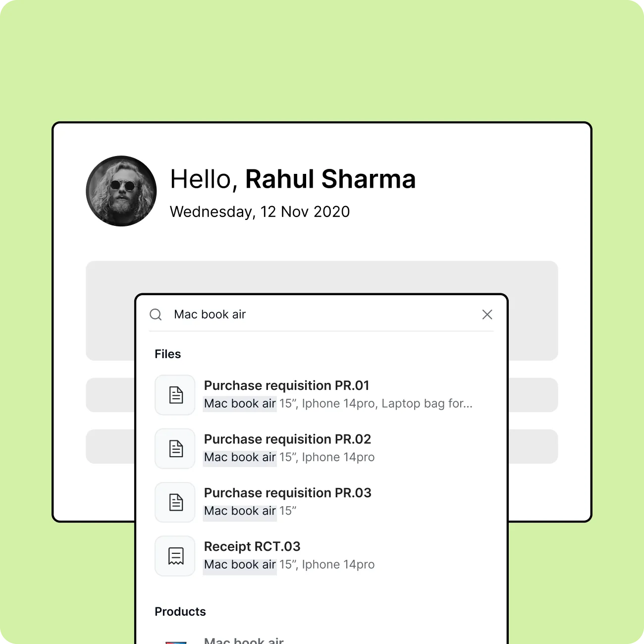The height and width of the screenshot is (644, 644).
Task: Click the search magnifier icon
Action: 156,315
